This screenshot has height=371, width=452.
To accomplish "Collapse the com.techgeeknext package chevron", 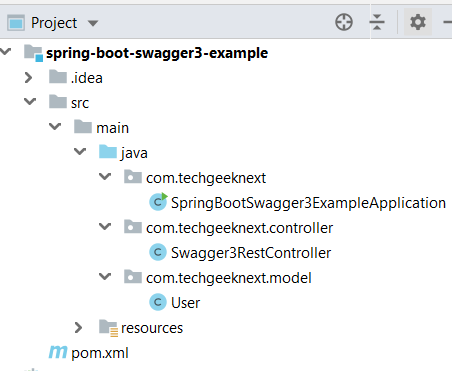I will point(105,176).
